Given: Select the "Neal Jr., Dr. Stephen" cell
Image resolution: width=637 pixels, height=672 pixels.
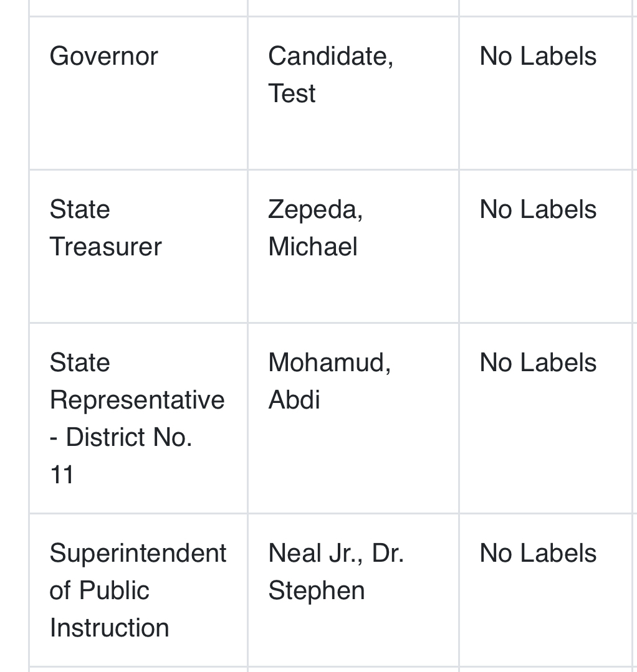Looking at the screenshot, I should point(336,571).
